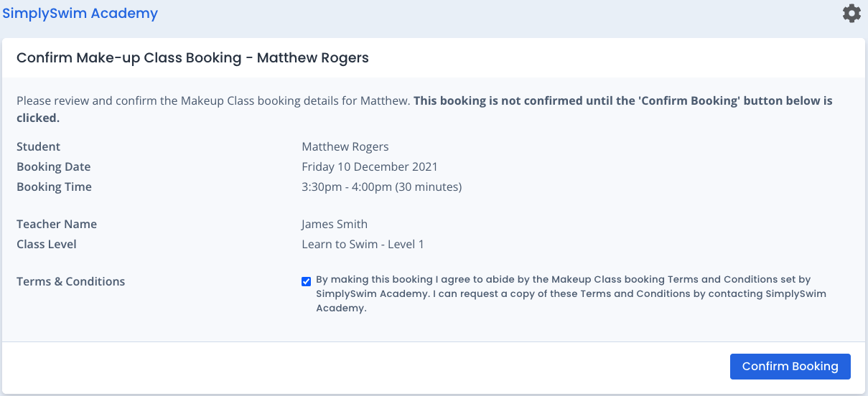Click the SimplySwim Academy header link
Screen dimensions: 868x396
[80, 13]
